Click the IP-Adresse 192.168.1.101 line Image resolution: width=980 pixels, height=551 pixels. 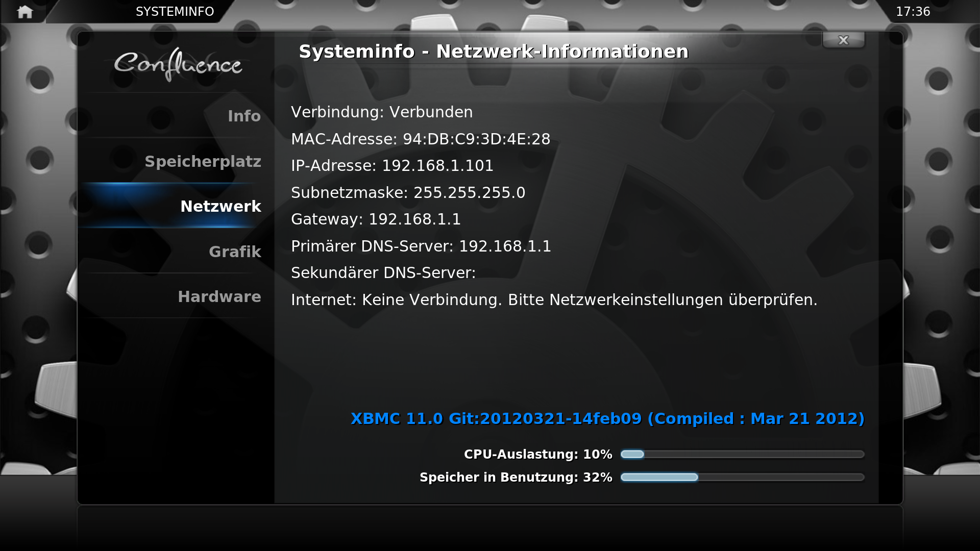tap(392, 166)
